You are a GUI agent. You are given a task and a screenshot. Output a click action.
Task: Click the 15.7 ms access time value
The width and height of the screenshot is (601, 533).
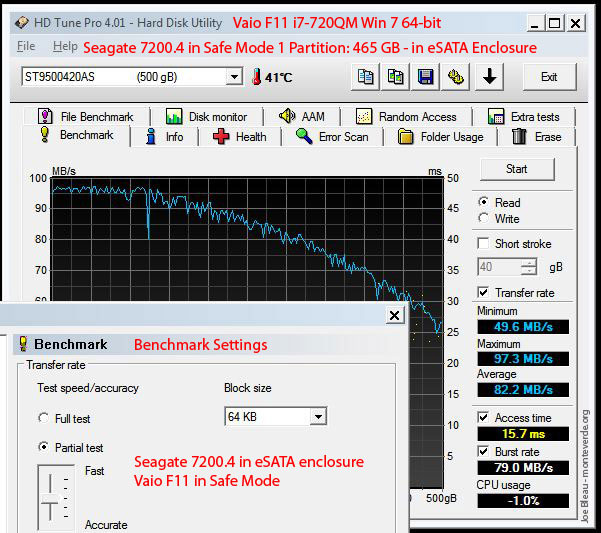523,433
